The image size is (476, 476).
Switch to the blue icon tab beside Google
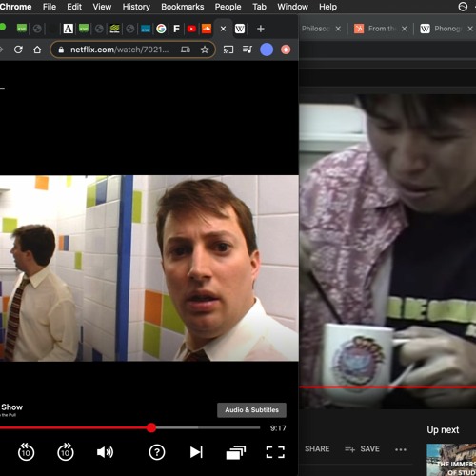point(146,29)
